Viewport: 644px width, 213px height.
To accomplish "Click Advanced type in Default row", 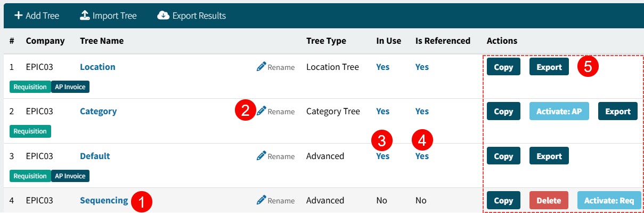I will [325, 156].
